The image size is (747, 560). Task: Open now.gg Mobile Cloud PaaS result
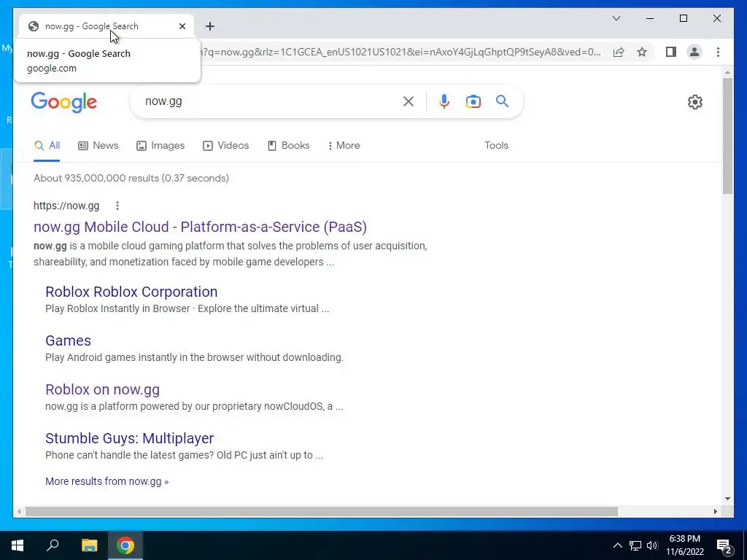point(200,227)
